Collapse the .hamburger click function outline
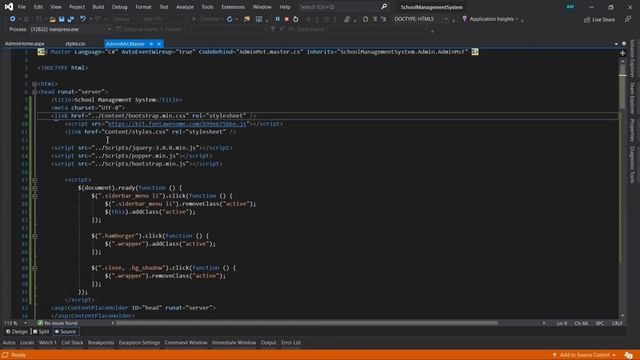The width and height of the screenshot is (640, 360). pos(35,236)
